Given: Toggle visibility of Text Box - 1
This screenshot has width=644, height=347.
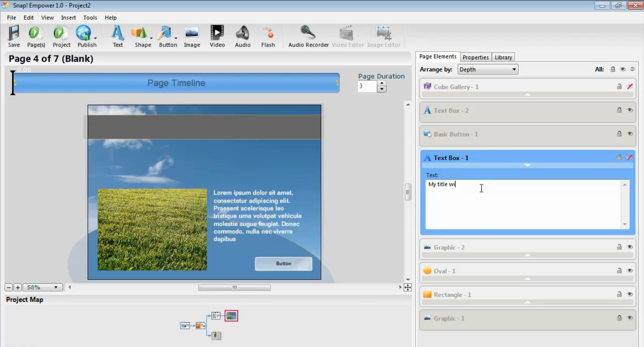Looking at the screenshot, I should [x=630, y=157].
